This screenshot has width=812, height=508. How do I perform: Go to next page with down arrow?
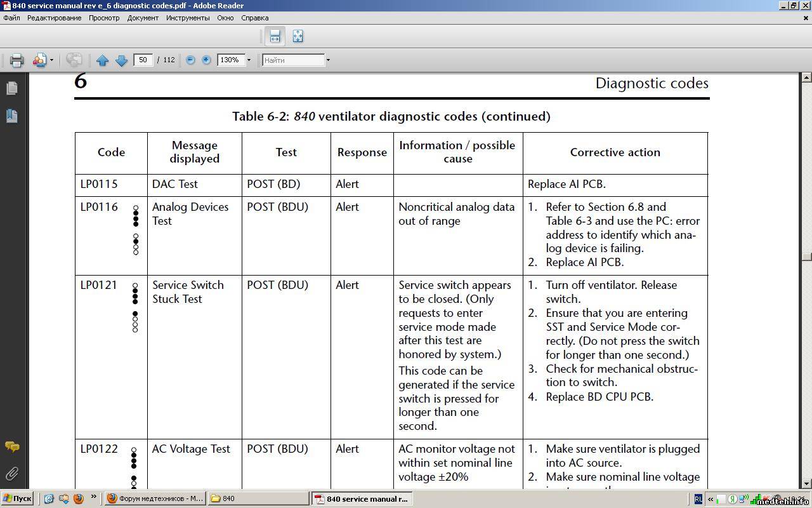pos(122,60)
